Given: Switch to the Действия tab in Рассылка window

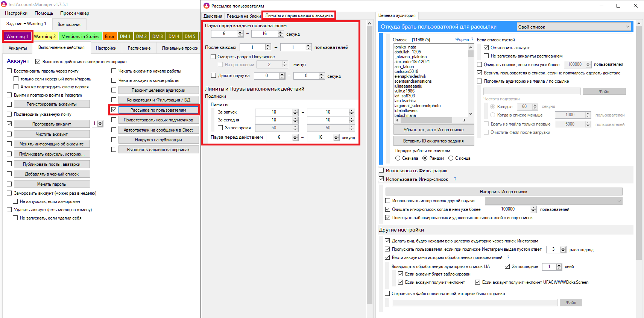Looking at the screenshot, I should click(x=213, y=16).
